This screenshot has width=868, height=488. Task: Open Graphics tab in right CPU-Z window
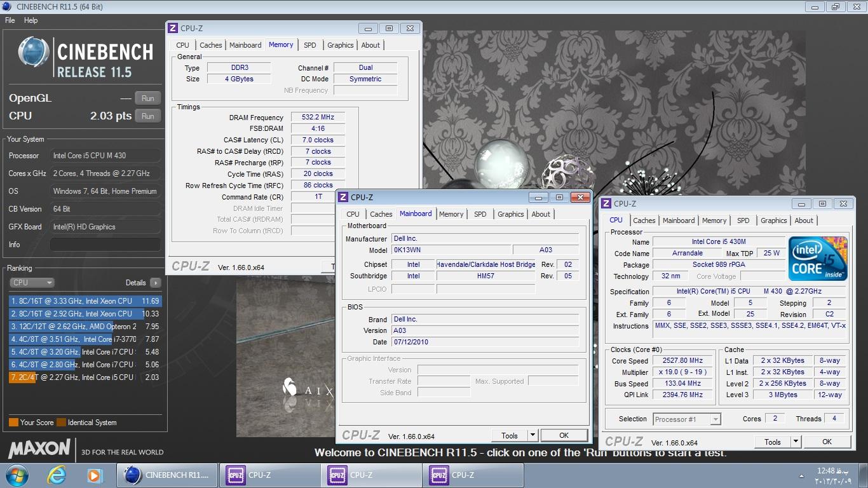tap(774, 220)
